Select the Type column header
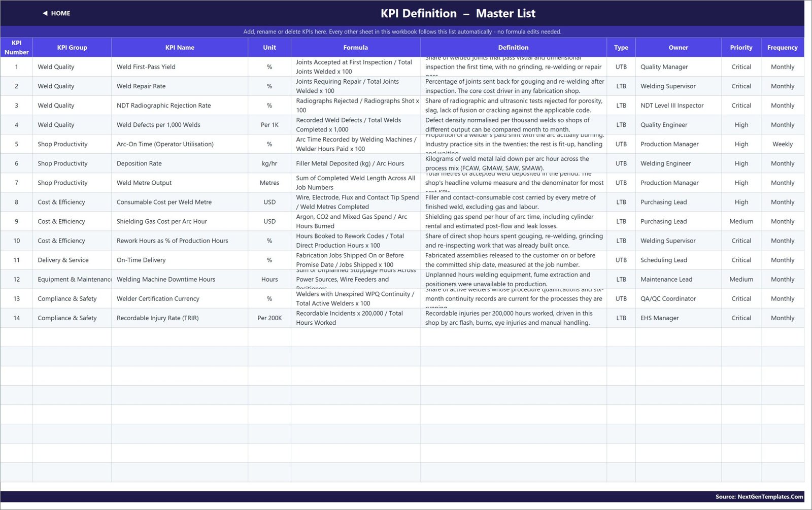The width and height of the screenshot is (812, 510). pyautogui.click(x=621, y=47)
